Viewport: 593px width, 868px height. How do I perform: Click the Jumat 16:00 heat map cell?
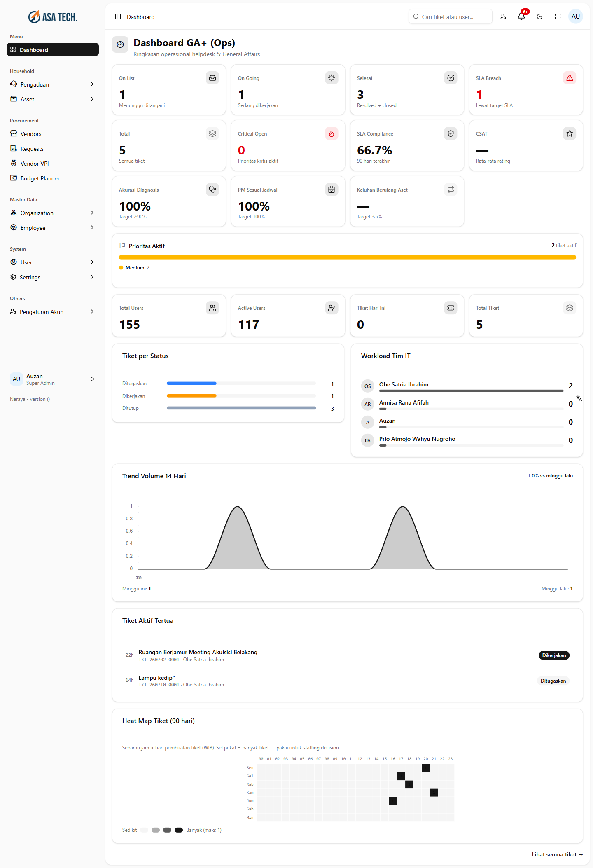click(x=393, y=801)
